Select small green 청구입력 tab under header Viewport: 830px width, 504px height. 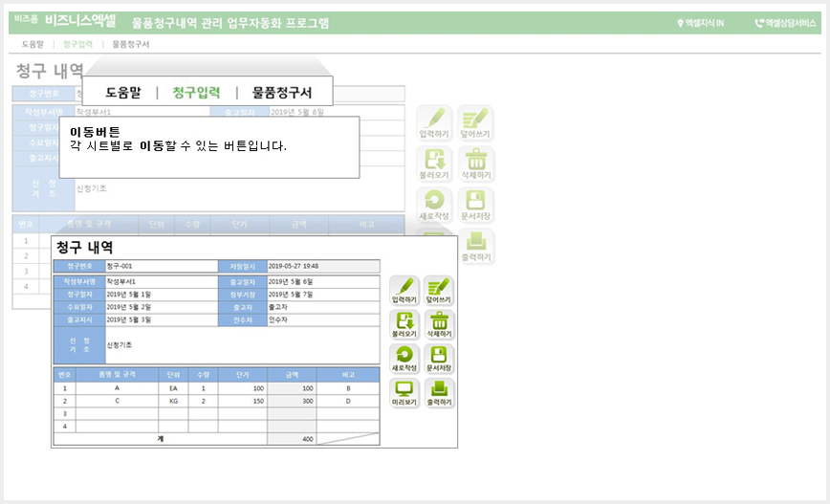coord(77,44)
